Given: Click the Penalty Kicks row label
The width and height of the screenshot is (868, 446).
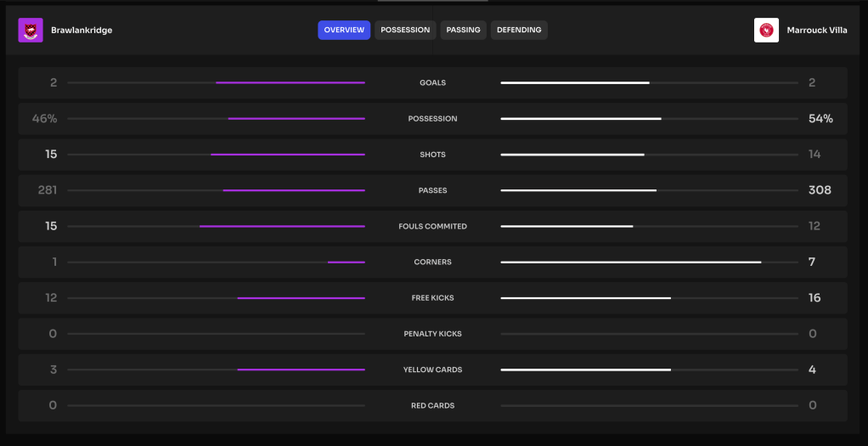Looking at the screenshot, I should pos(432,334).
